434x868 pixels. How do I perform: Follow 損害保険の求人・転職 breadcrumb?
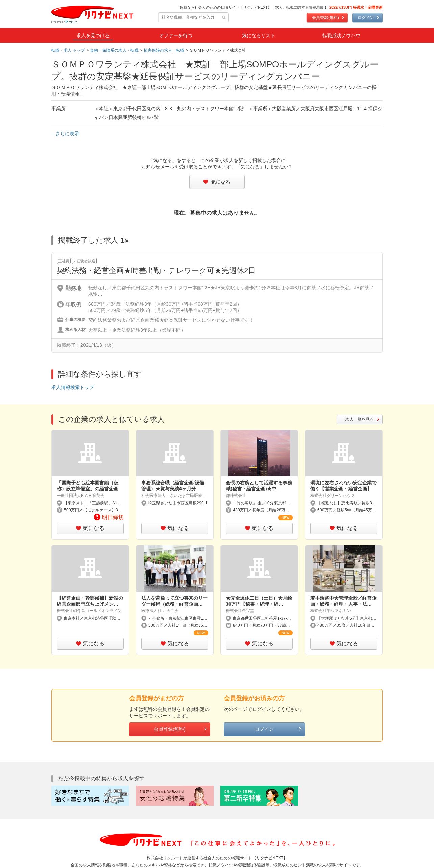coord(164,50)
